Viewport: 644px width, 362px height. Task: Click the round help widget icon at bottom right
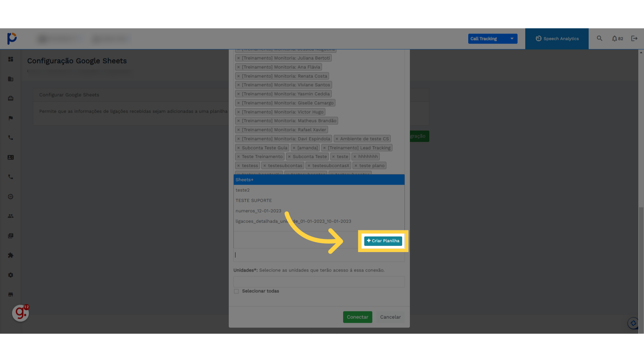[x=633, y=323]
